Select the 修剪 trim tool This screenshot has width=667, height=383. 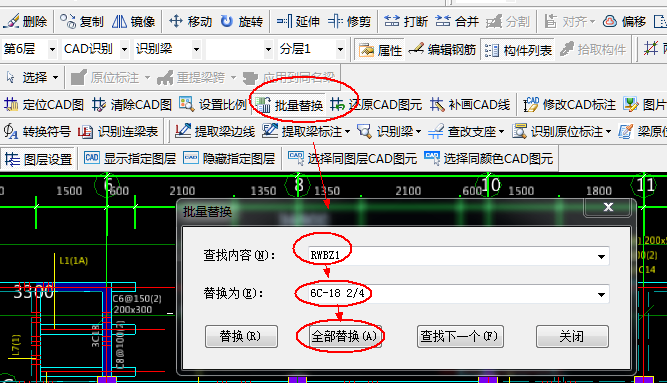(350, 21)
